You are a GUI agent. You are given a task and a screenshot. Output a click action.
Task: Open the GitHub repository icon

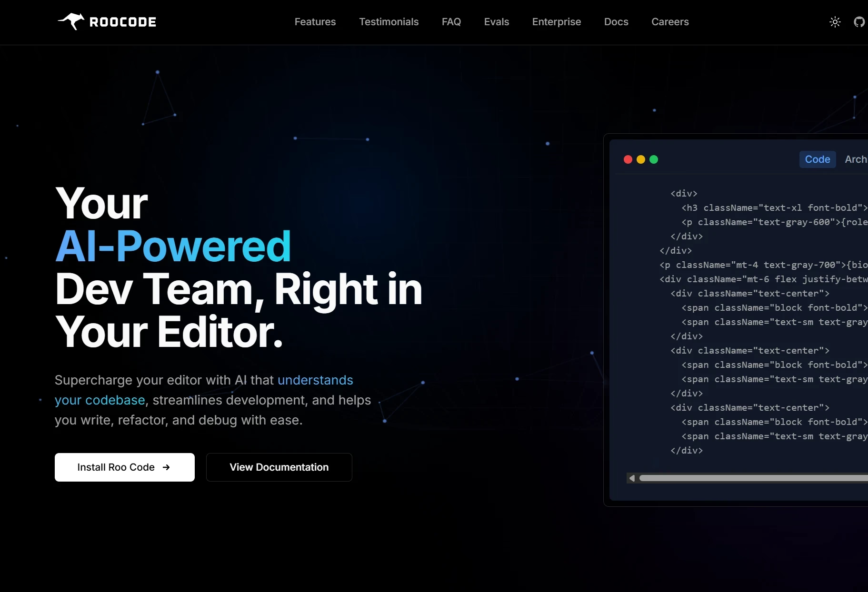coord(859,22)
